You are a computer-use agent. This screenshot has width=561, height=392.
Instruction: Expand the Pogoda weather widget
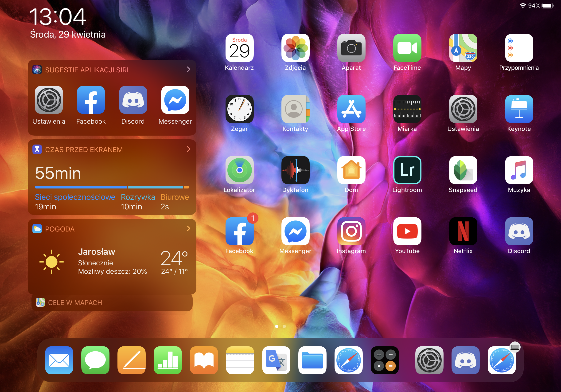click(x=188, y=228)
